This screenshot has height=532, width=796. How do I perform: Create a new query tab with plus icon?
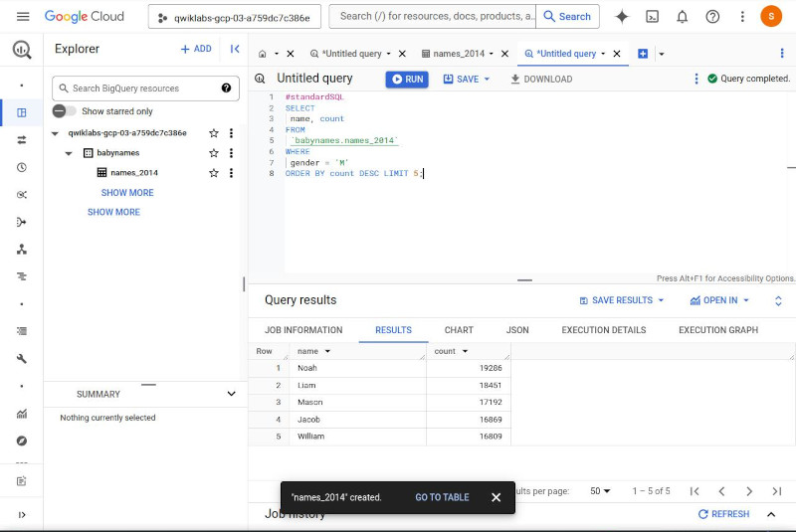tap(643, 54)
